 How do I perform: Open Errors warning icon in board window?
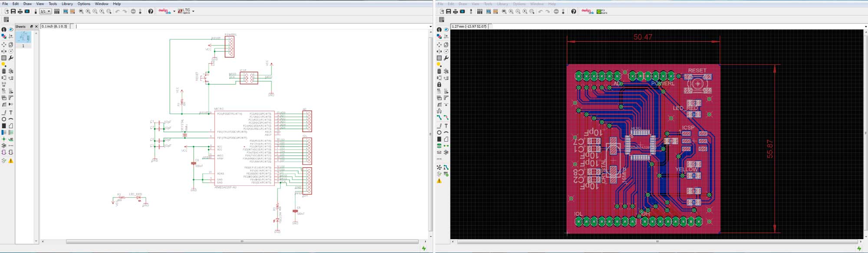click(439, 181)
